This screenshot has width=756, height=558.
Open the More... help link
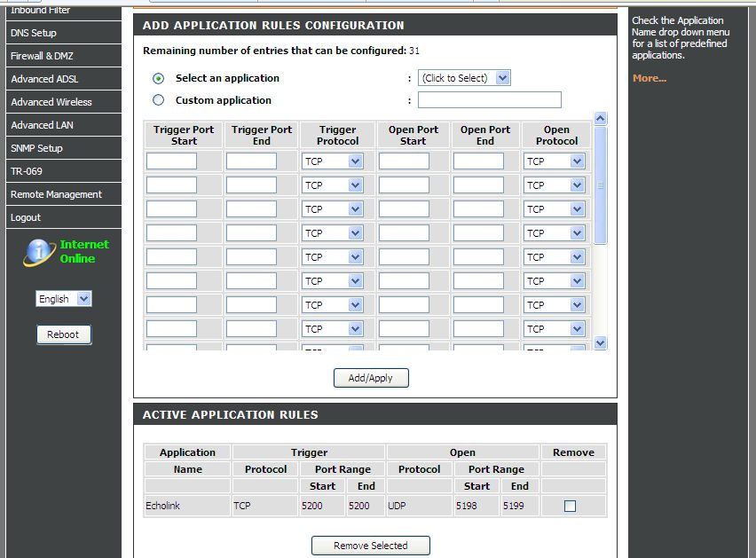[x=650, y=78]
